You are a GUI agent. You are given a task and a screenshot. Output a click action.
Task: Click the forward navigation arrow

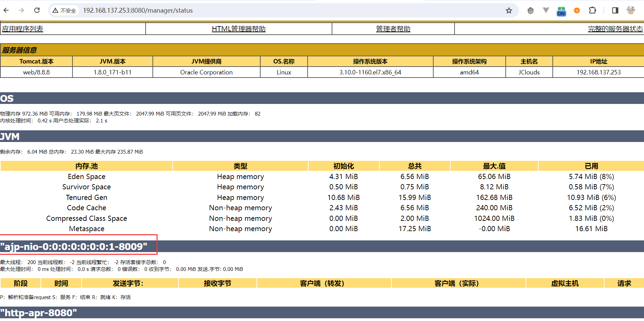click(21, 10)
